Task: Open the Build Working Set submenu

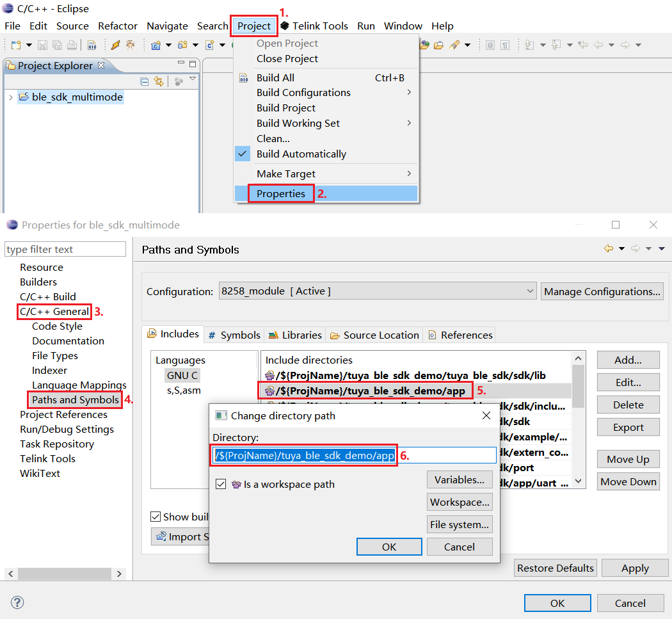Action: (x=326, y=124)
